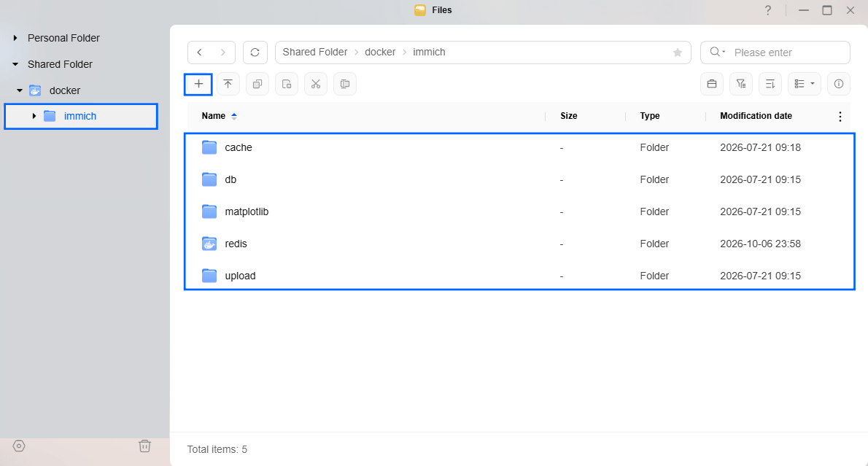Navigate to docker in the breadcrumb path
The width and height of the screenshot is (868, 466).
coord(380,52)
